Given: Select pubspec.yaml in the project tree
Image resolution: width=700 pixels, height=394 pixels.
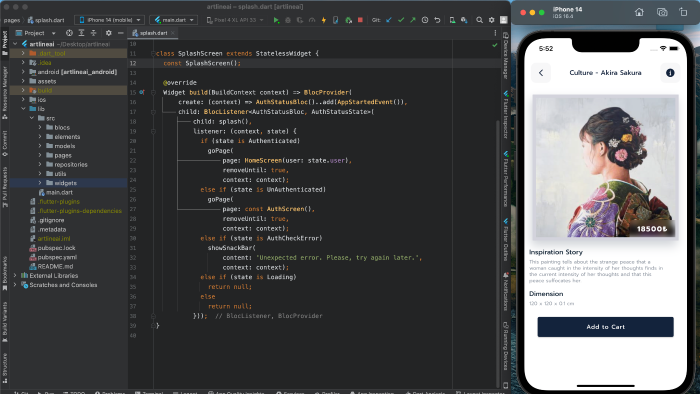Looking at the screenshot, I should coord(57,257).
